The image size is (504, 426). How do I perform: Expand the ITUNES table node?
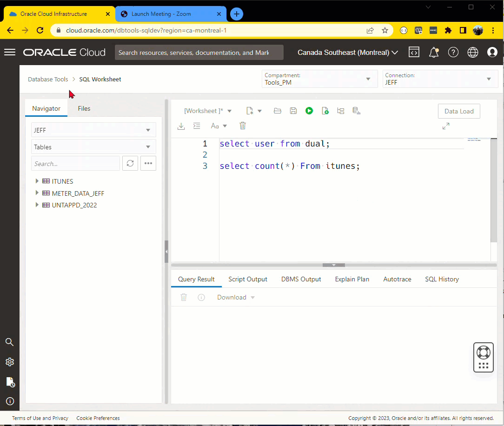(37, 181)
